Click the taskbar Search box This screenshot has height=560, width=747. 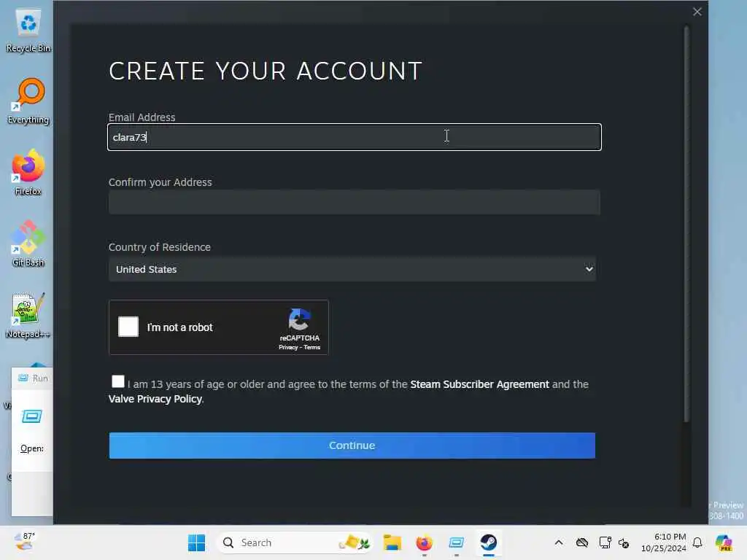(x=293, y=542)
